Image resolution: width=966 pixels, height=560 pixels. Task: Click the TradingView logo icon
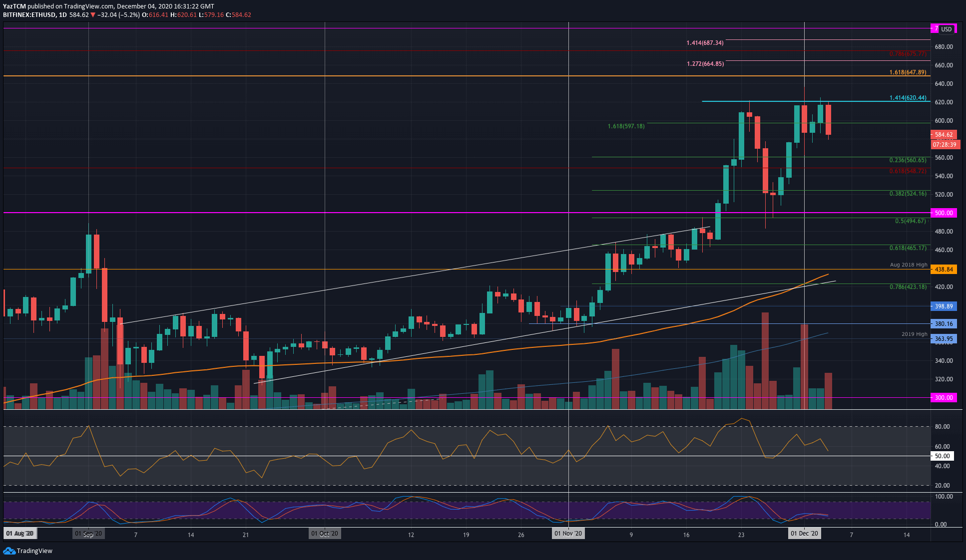pos(9,551)
